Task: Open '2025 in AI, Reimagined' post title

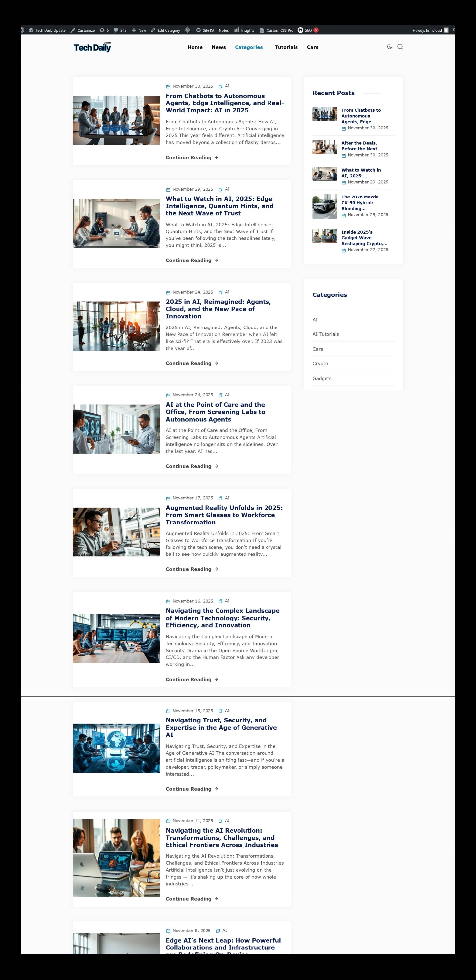Action: [219, 309]
